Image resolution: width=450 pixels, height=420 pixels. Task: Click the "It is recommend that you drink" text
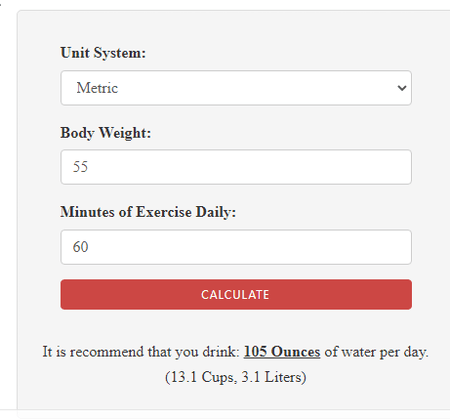[x=139, y=352]
